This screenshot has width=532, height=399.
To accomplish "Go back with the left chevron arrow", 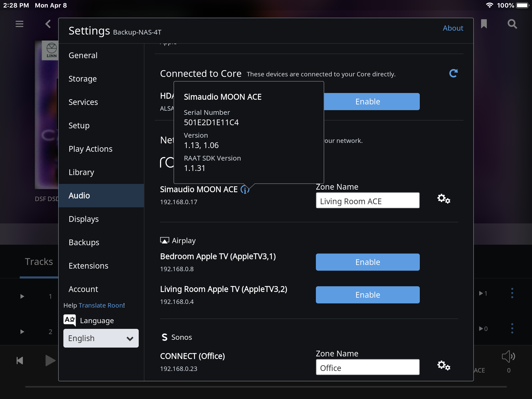I will click(x=48, y=24).
